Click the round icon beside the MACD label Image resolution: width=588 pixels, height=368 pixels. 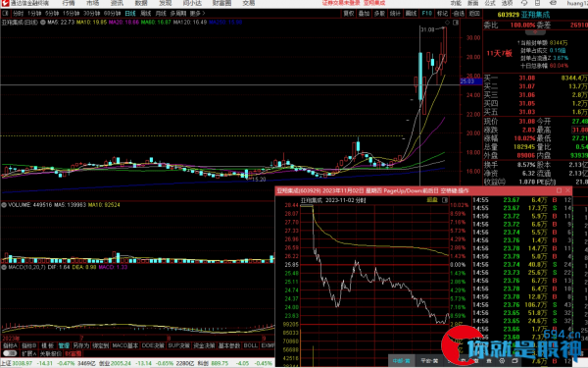pyautogui.click(x=4, y=267)
